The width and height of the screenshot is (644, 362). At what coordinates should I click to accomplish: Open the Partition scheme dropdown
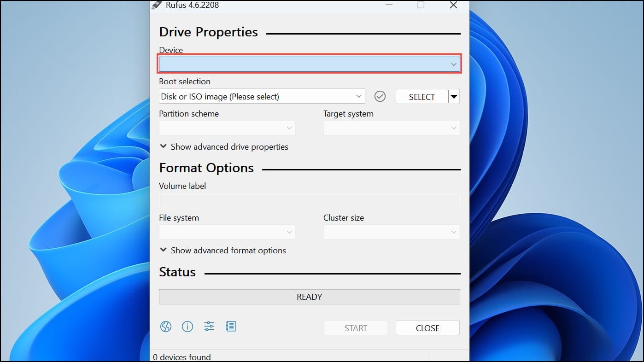tap(227, 128)
